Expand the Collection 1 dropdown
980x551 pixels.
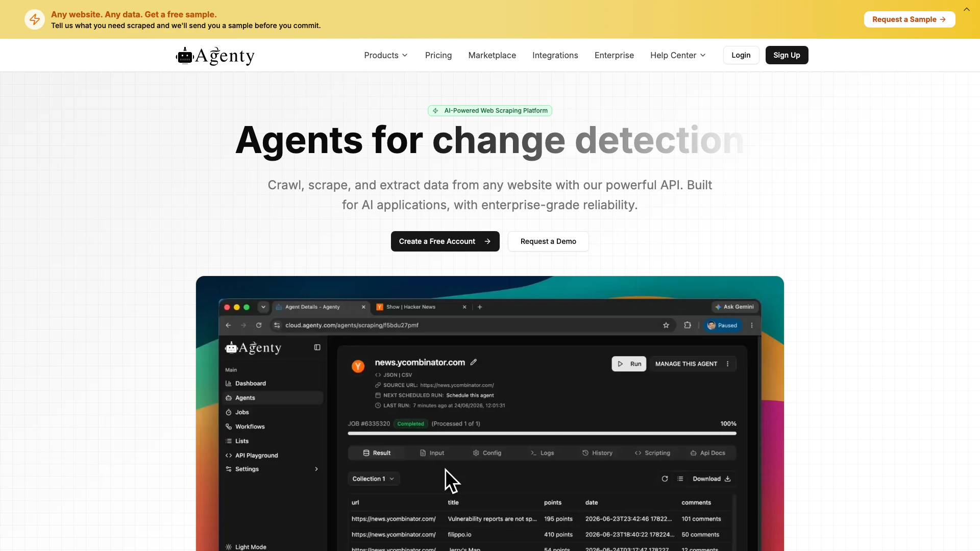click(373, 479)
